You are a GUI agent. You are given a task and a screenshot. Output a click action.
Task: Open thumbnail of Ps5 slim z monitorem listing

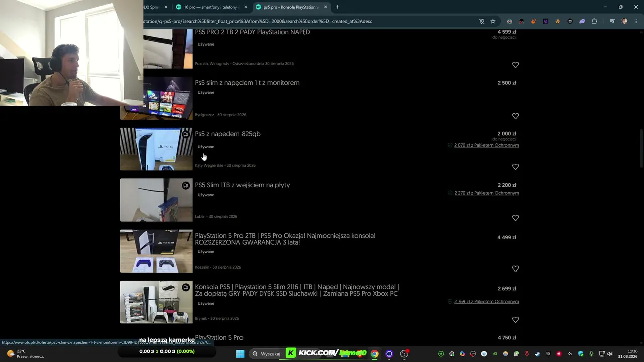156,98
